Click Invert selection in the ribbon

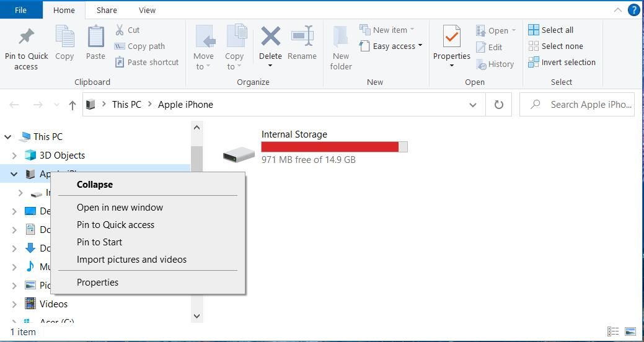(x=562, y=62)
